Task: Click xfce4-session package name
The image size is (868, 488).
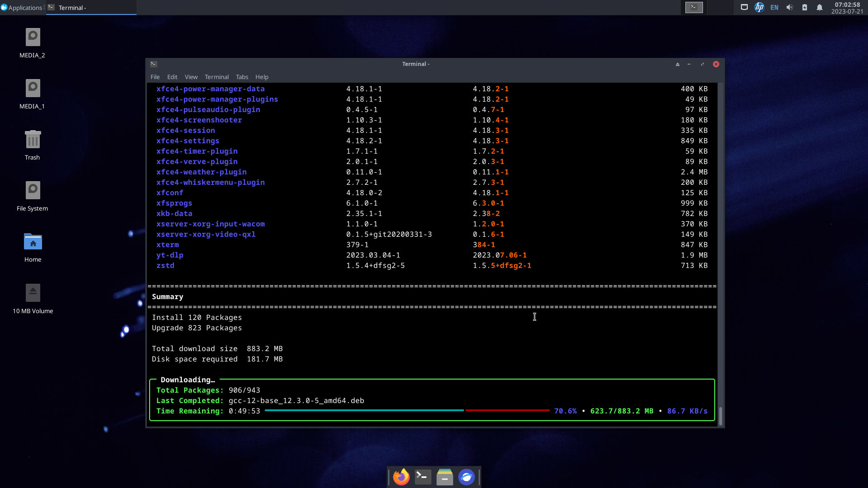Action: coord(186,131)
